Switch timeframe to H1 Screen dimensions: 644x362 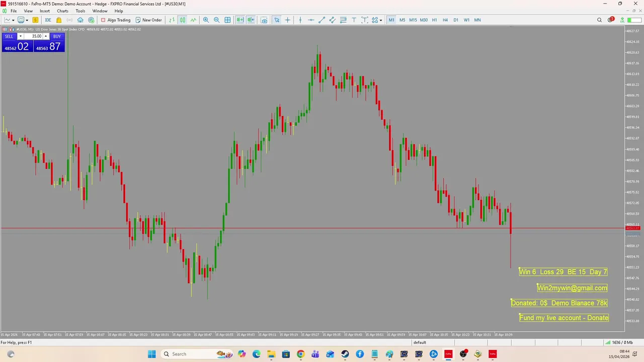435,20
